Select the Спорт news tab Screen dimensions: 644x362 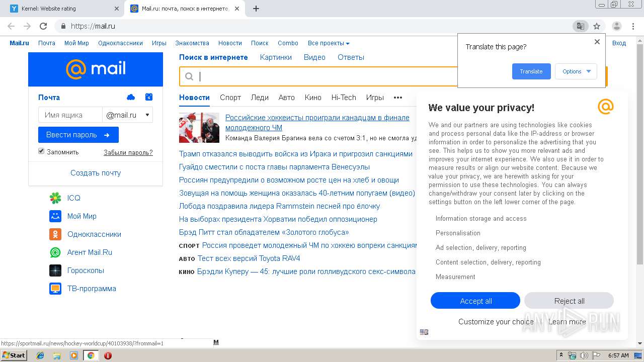tap(230, 98)
